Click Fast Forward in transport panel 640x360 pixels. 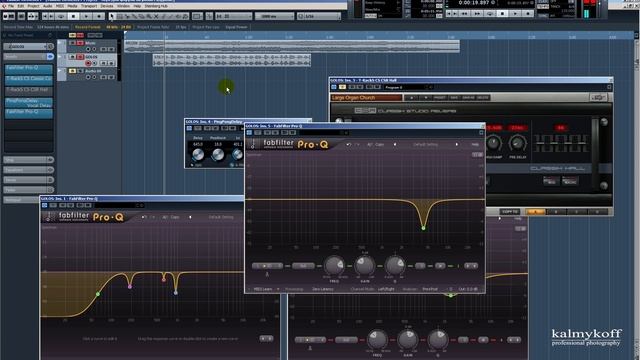[x=477, y=13]
